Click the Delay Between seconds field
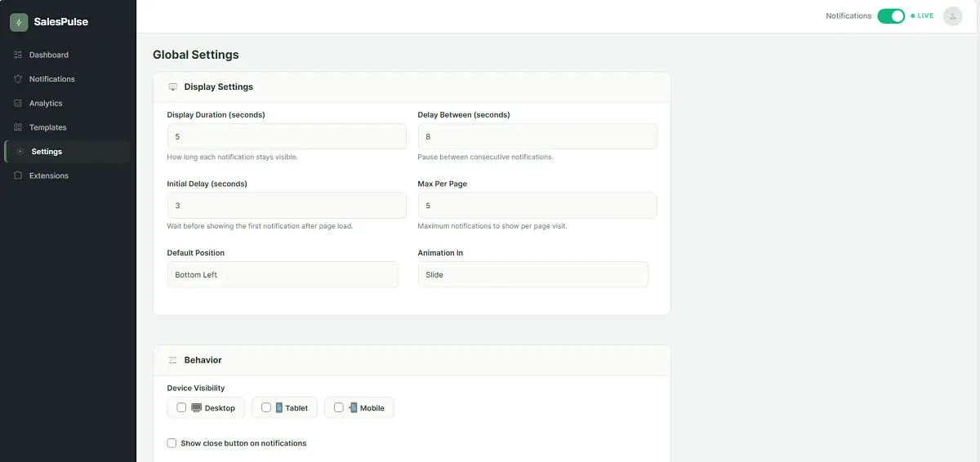The height and width of the screenshot is (462, 980). [x=537, y=136]
